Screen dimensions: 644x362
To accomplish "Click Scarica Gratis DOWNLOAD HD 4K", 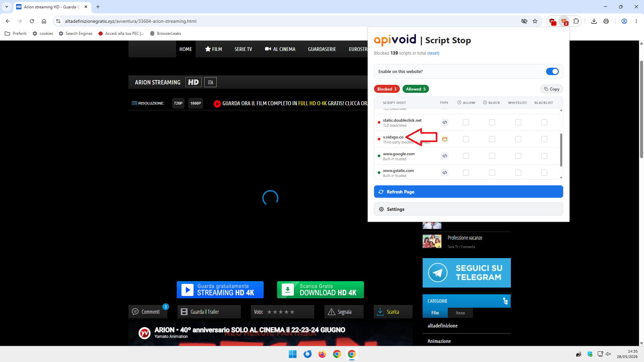I will [320, 290].
